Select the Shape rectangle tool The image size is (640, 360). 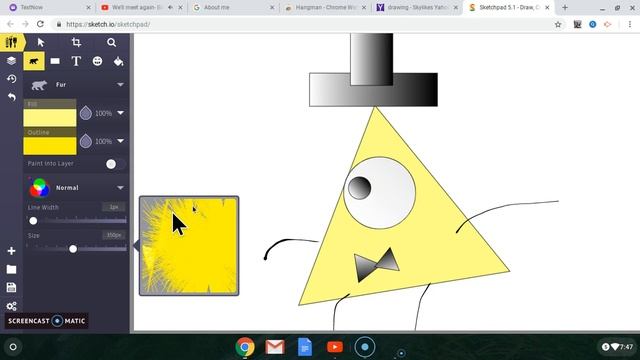(55, 61)
